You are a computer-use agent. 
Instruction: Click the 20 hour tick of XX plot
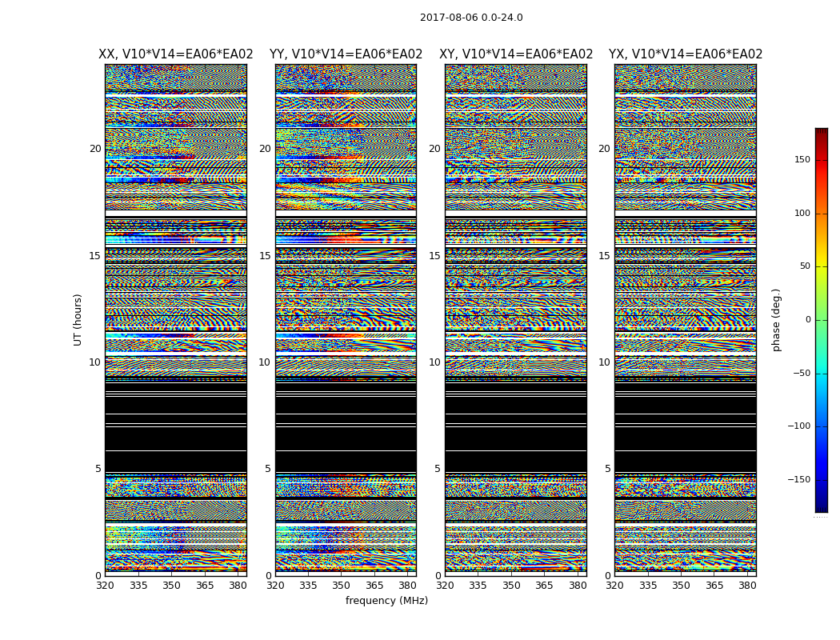point(95,149)
